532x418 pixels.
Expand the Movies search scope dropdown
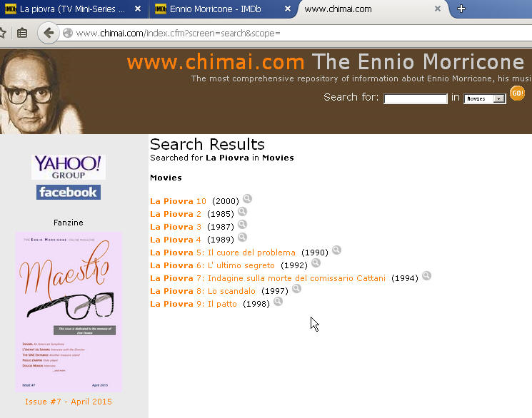click(485, 98)
